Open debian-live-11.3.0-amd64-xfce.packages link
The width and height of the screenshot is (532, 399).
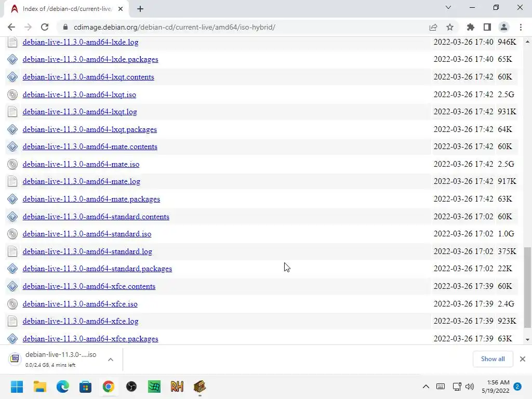[x=90, y=339]
